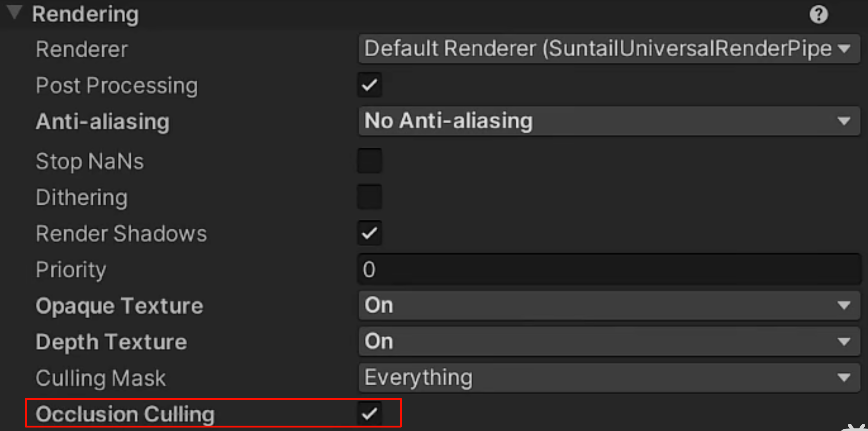
Task: Enable the Dithering checkbox
Action: [370, 197]
